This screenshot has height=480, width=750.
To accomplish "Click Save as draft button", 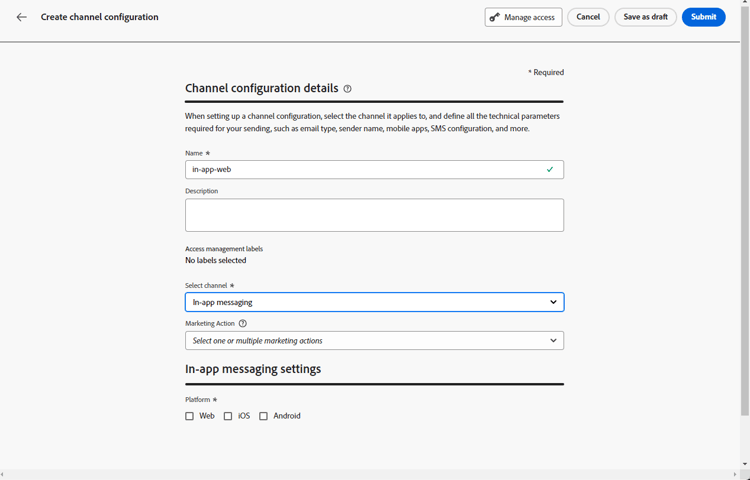I will coord(645,17).
